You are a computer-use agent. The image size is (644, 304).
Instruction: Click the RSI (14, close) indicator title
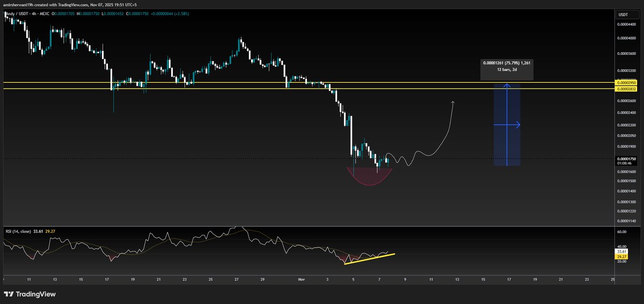pyautogui.click(x=18, y=232)
